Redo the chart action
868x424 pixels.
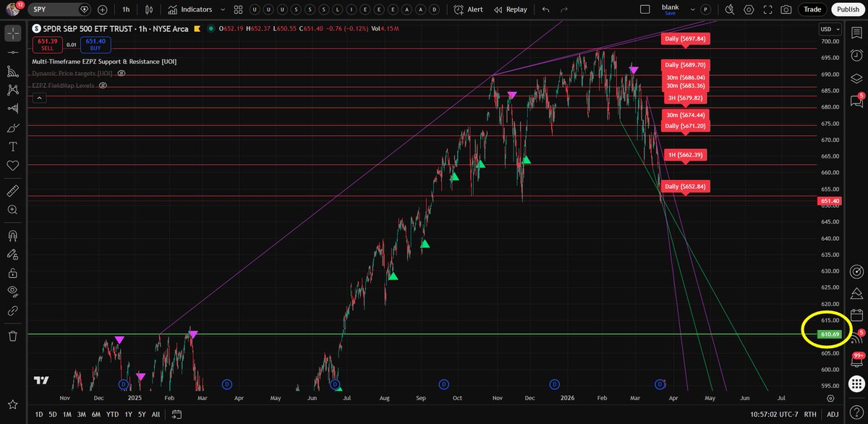pyautogui.click(x=565, y=9)
